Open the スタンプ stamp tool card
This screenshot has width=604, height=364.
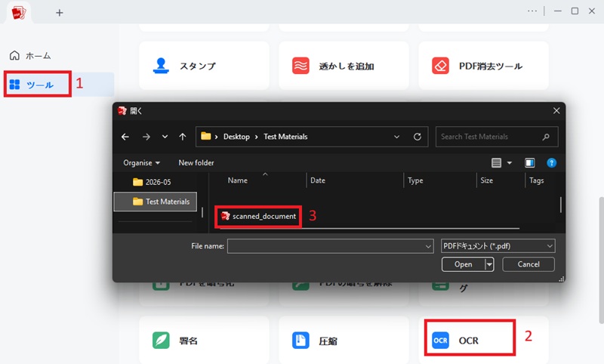click(204, 66)
